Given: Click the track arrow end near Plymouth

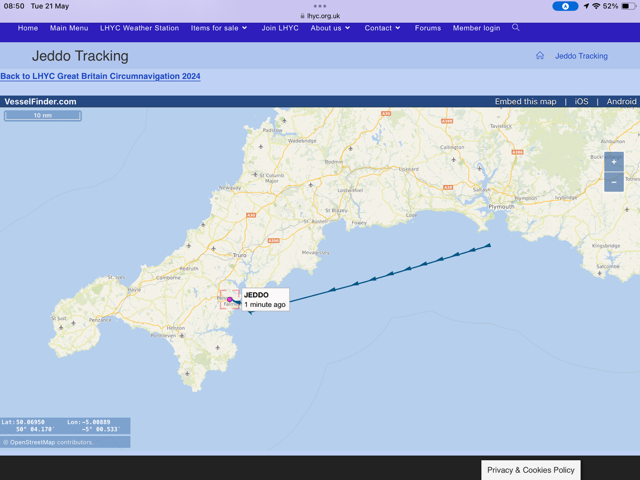Looking at the screenshot, I should point(488,245).
